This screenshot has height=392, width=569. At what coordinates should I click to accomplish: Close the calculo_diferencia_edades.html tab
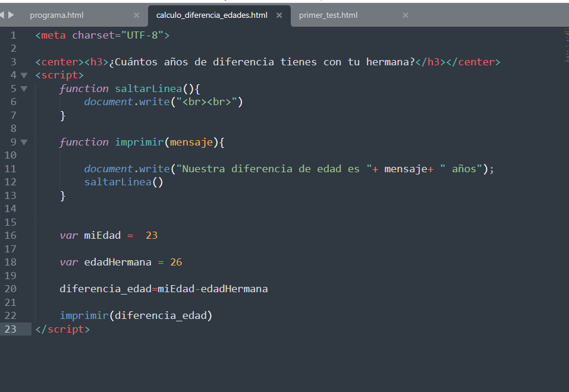pyautogui.click(x=279, y=15)
